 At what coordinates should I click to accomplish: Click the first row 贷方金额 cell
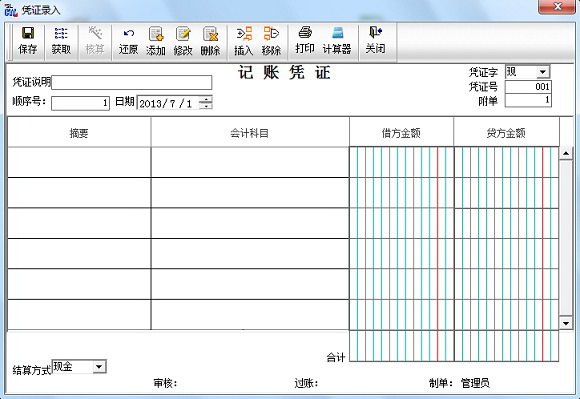click(x=506, y=162)
